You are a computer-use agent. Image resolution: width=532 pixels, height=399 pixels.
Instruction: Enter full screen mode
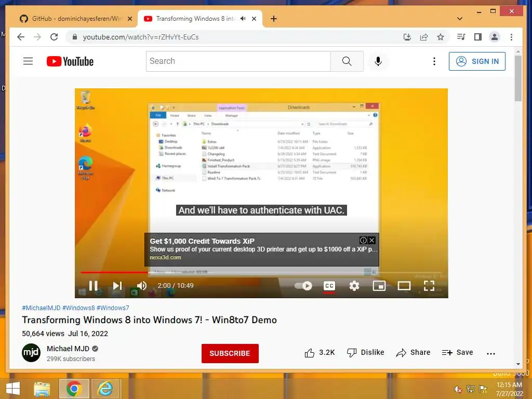click(x=429, y=286)
